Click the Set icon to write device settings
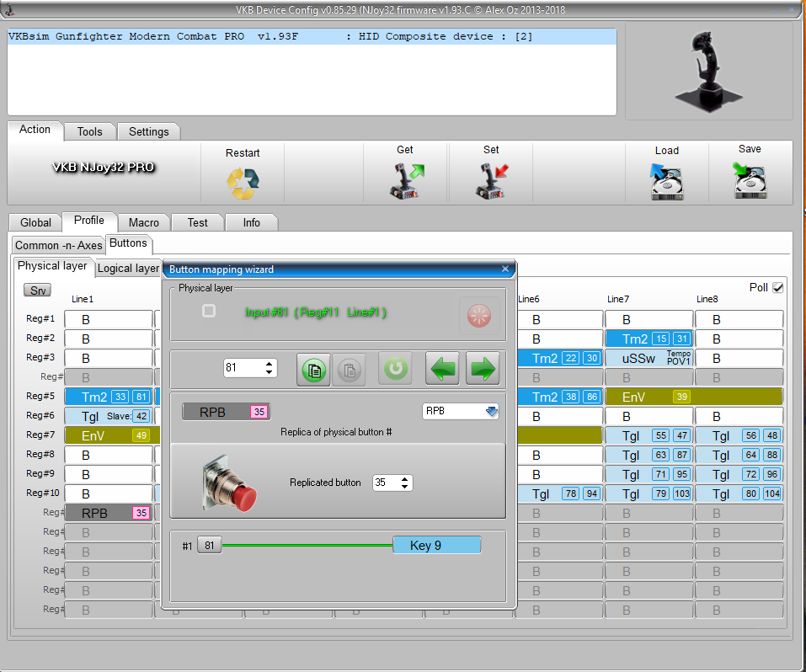 [491, 180]
